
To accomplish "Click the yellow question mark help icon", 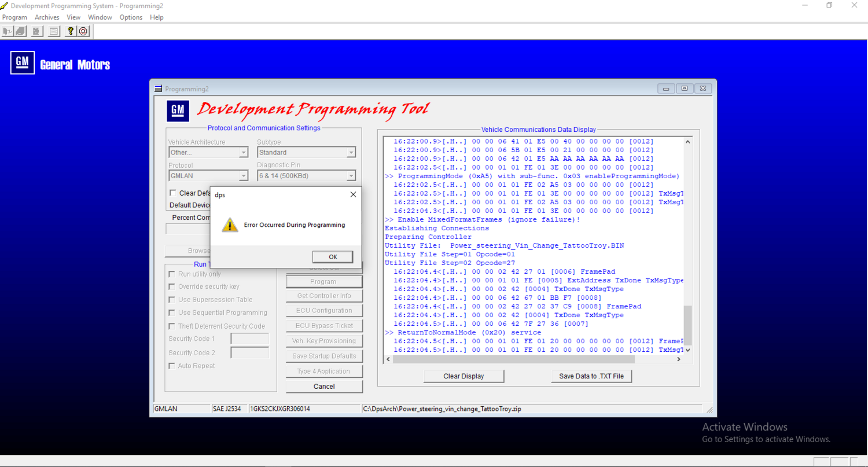I will click(70, 31).
